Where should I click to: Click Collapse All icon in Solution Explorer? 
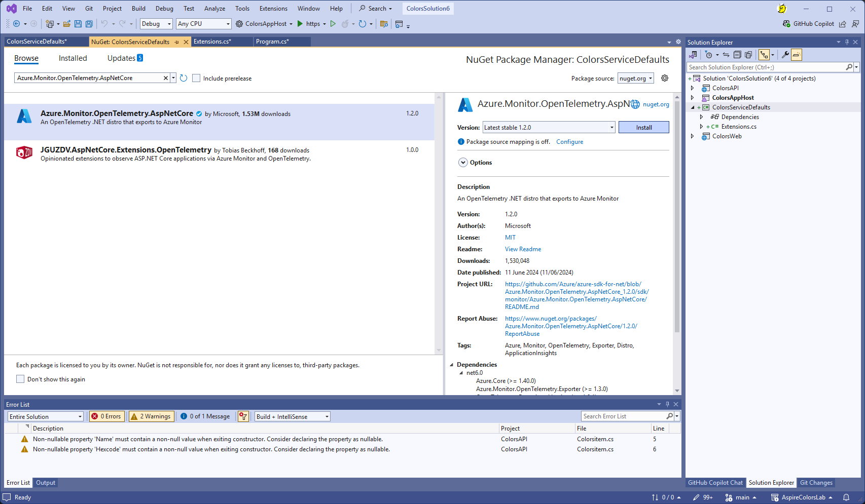point(737,55)
